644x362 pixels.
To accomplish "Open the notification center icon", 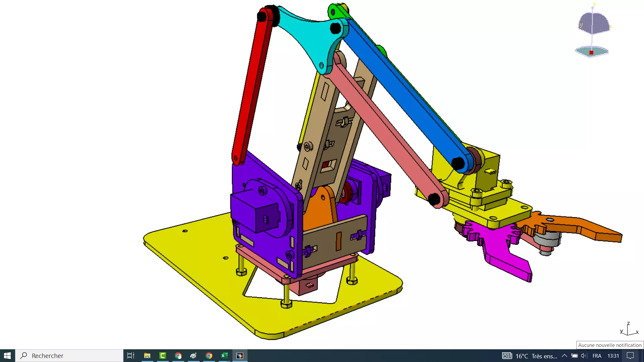I will 630,356.
